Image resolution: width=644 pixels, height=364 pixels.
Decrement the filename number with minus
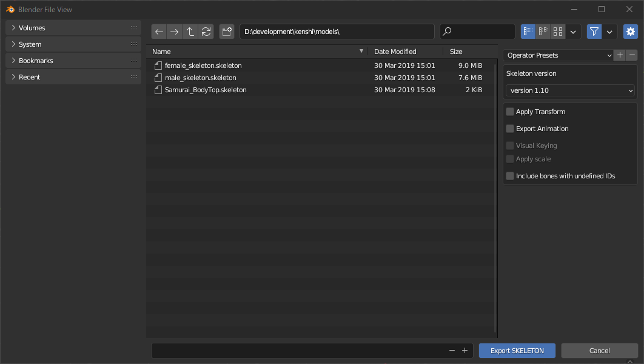(x=452, y=351)
